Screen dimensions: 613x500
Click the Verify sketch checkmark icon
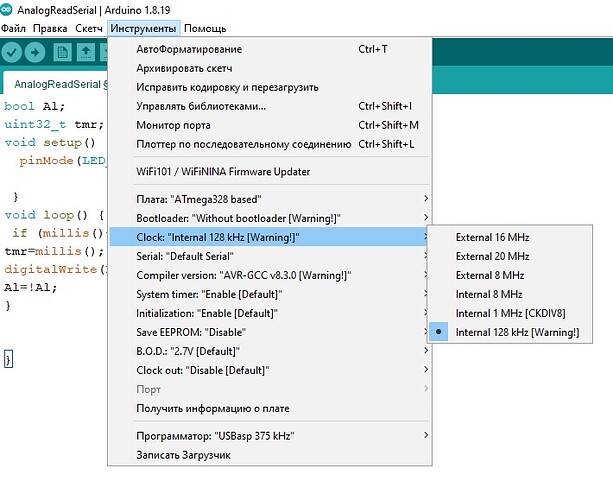[x=11, y=52]
